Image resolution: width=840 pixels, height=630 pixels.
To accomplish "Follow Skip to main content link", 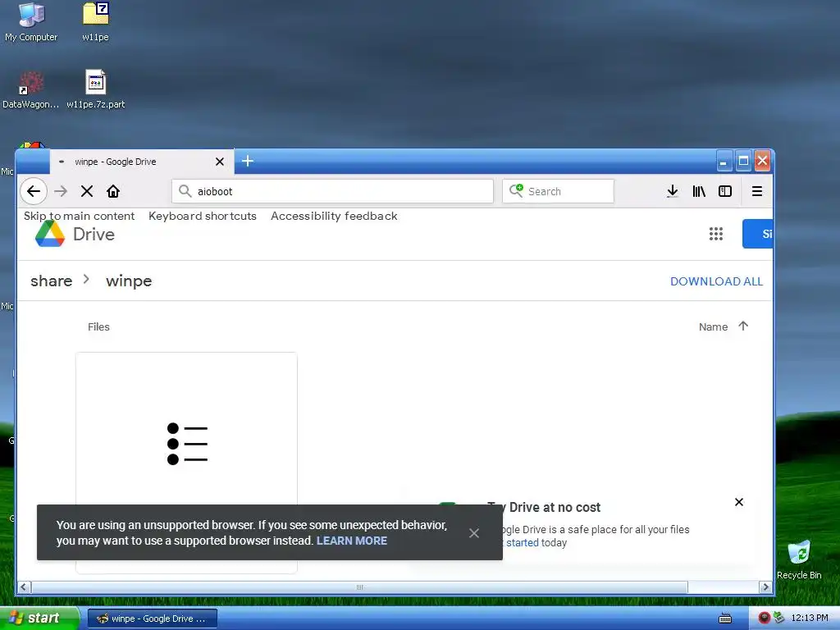I will pyautogui.click(x=79, y=216).
